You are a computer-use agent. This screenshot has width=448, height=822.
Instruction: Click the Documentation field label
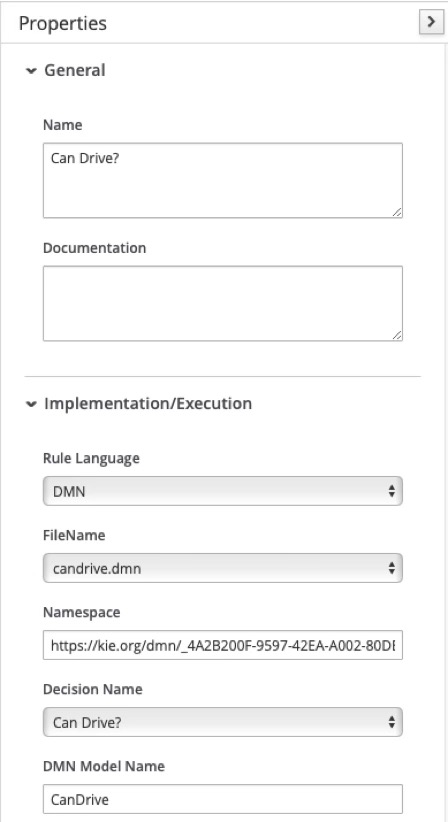point(94,248)
